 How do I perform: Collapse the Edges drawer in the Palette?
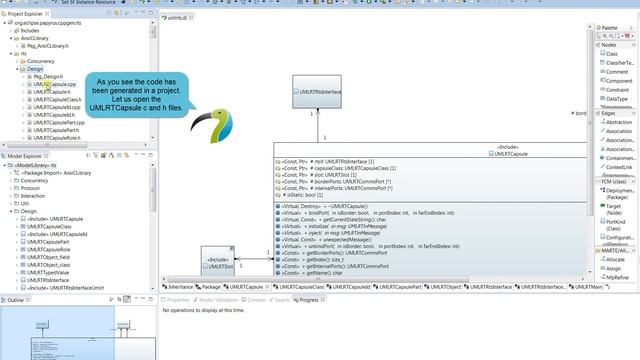point(615,113)
